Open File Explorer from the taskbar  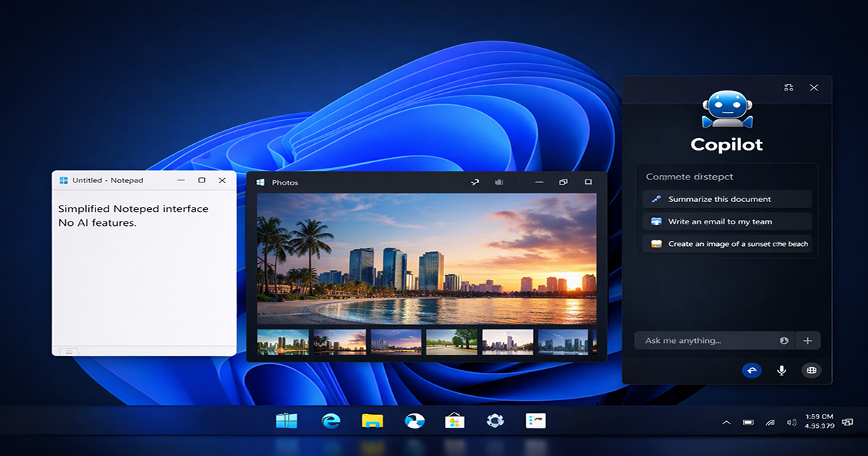click(372, 421)
